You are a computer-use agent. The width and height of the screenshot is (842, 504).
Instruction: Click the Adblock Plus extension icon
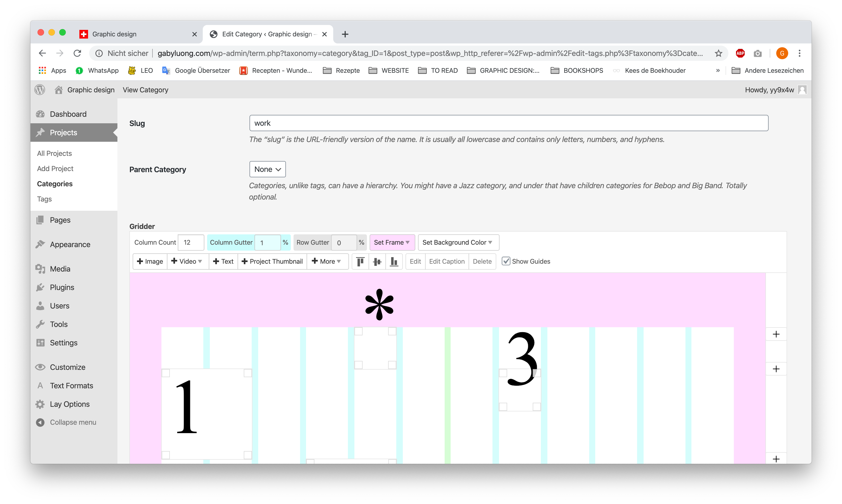[x=740, y=53]
